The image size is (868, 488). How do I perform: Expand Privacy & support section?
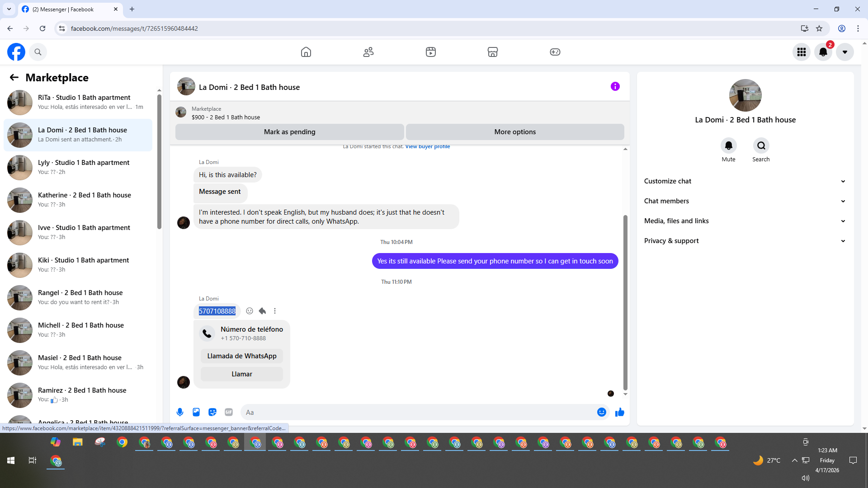click(745, 241)
